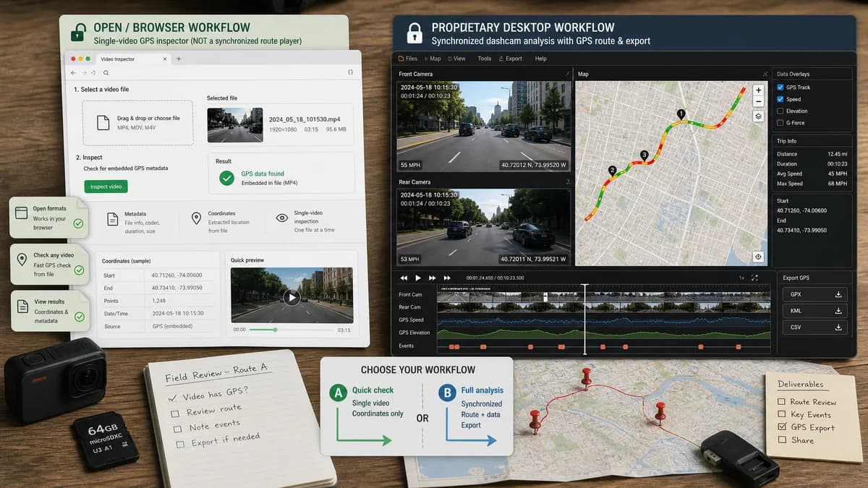Viewport: 868px width, 488px height.
Task: Click the Metadata document icon
Action: [112, 218]
